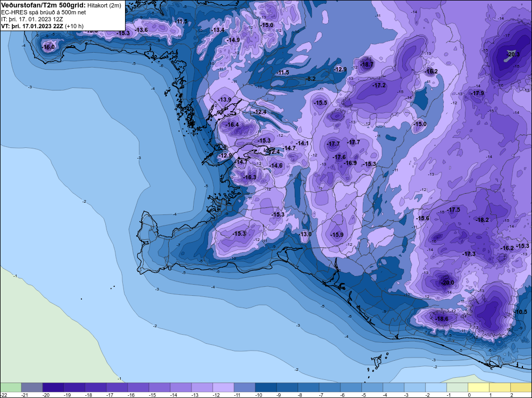Viewport: 532px width, 398px height.
Task: Click the -14.1 temperature label
Action: click(x=302, y=143)
